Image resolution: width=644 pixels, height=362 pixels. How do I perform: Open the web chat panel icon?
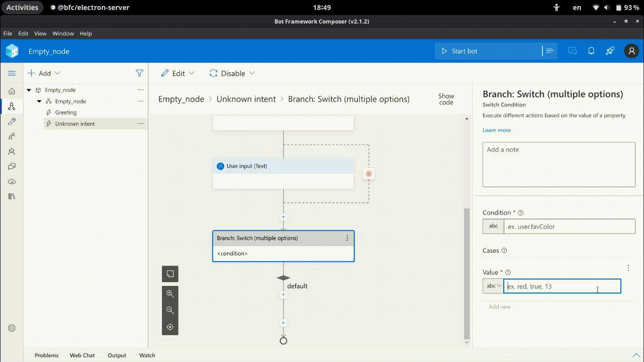(573, 51)
